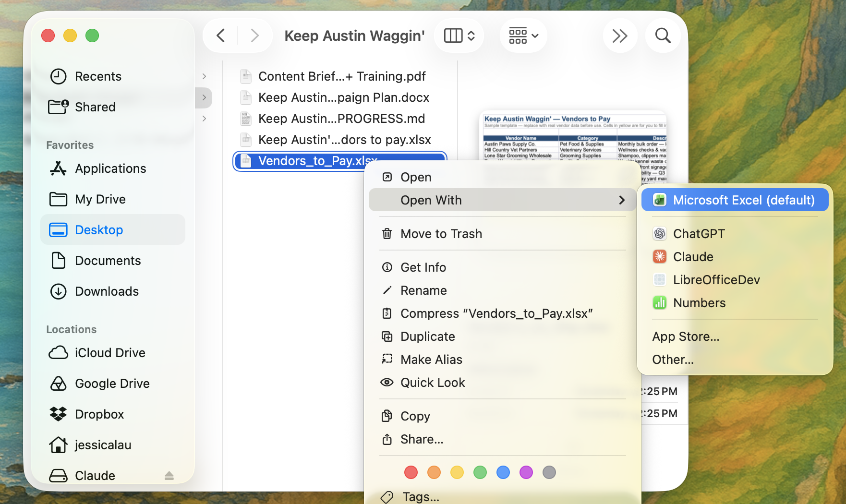This screenshot has height=504, width=846.
Task: Open with ChatGPT
Action: (735, 234)
